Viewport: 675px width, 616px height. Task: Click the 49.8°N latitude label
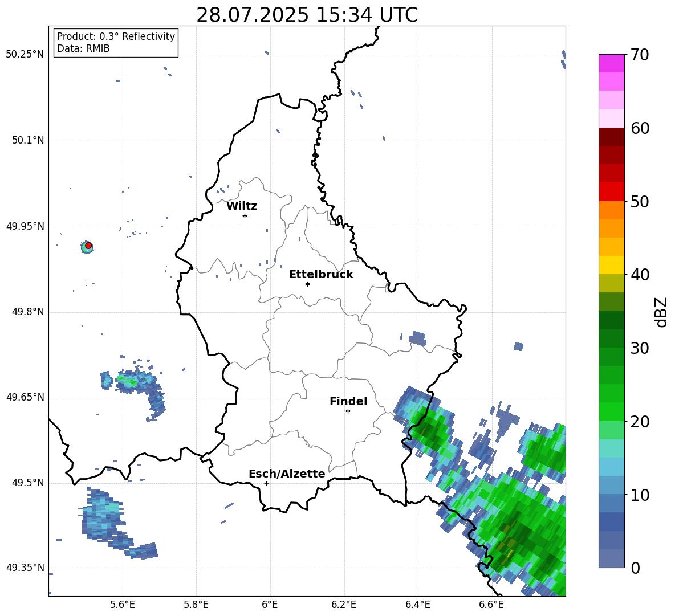[28, 312]
